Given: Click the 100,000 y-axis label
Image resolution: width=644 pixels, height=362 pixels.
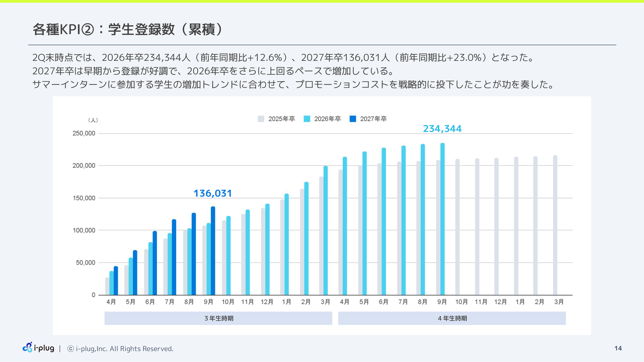Looking at the screenshot, I should point(84,230).
